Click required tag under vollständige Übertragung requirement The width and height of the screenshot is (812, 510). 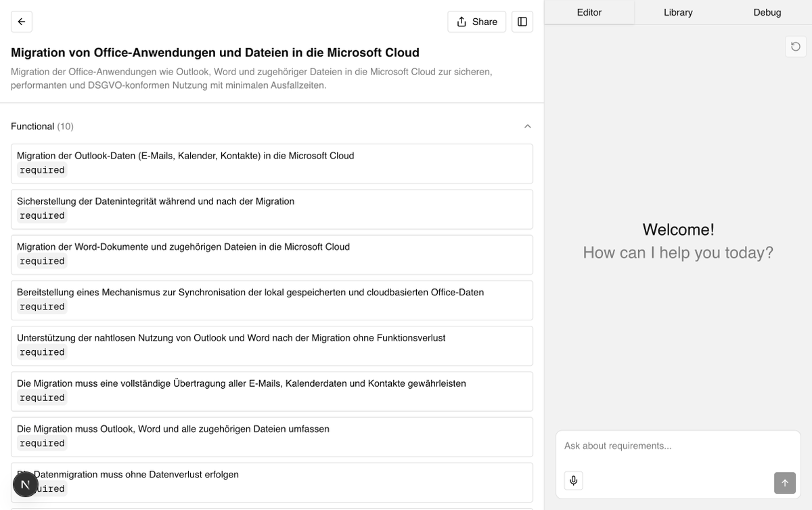click(42, 398)
